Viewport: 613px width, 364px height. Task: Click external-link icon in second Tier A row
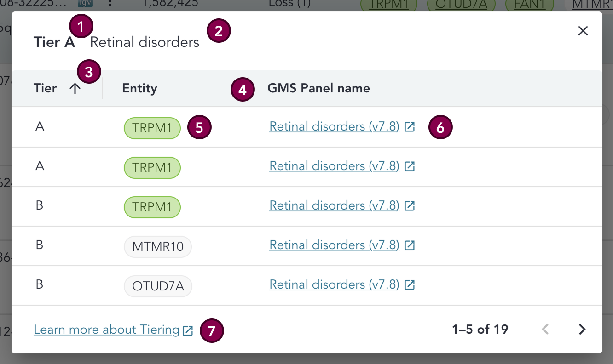(410, 167)
